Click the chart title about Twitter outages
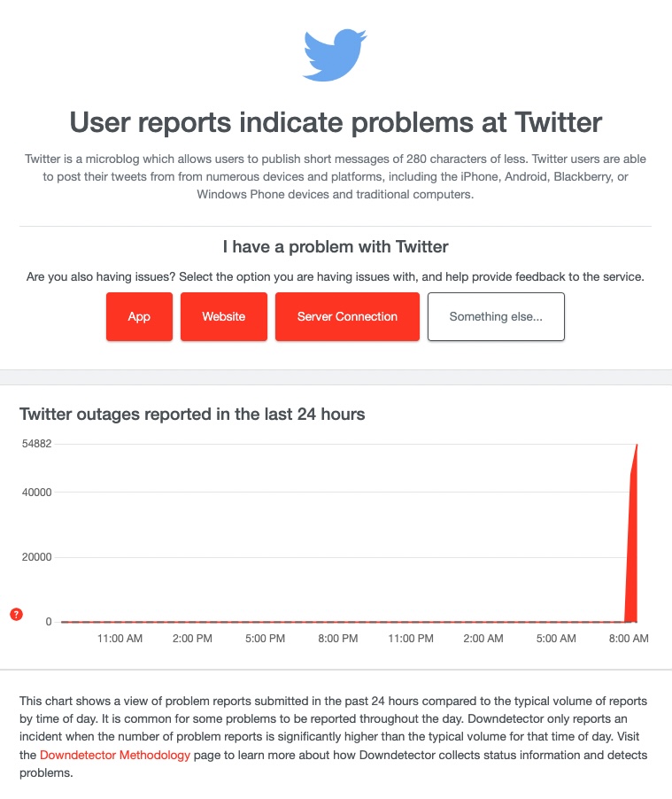This screenshot has height=799, width=672. pyautogui.click(x=192, y=413)
